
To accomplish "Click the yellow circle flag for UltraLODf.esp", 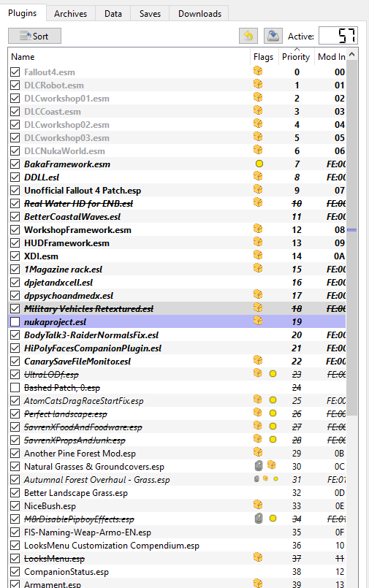I will point(273,373).
